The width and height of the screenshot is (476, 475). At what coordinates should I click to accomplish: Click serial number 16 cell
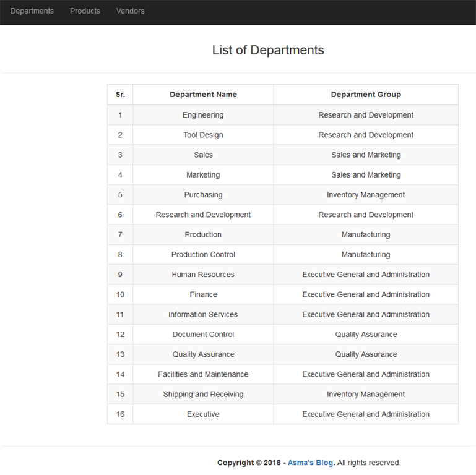coord(120,414)
